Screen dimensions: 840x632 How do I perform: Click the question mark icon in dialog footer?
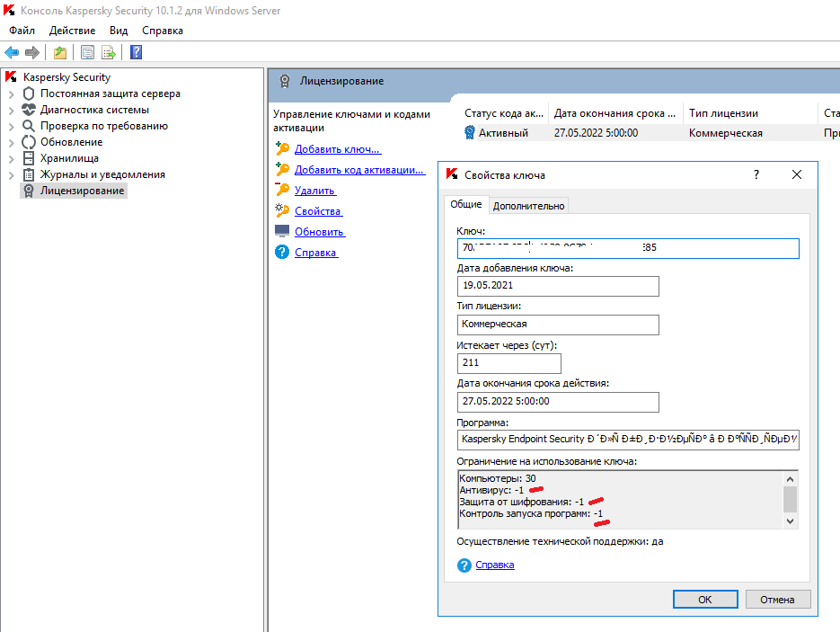click(464, 565)
